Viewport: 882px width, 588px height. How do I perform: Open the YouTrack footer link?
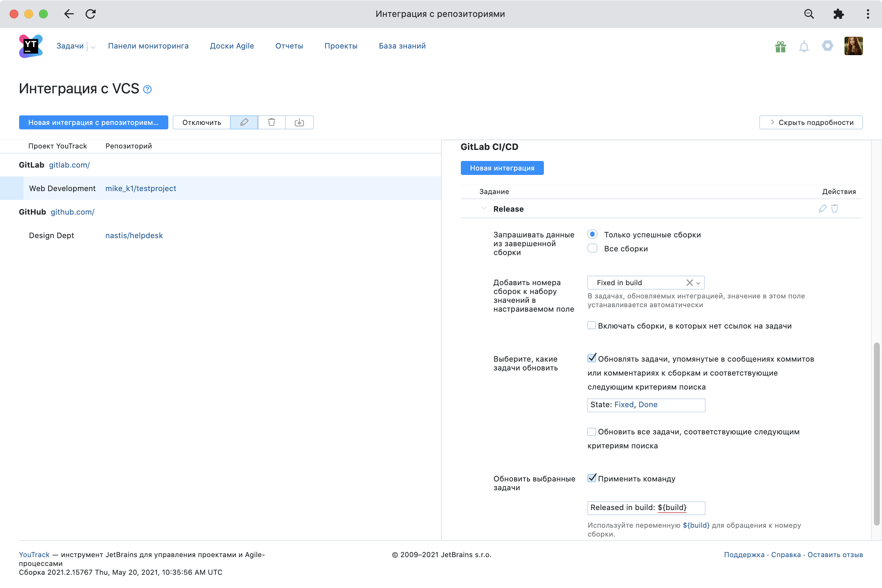click(34, 555)
